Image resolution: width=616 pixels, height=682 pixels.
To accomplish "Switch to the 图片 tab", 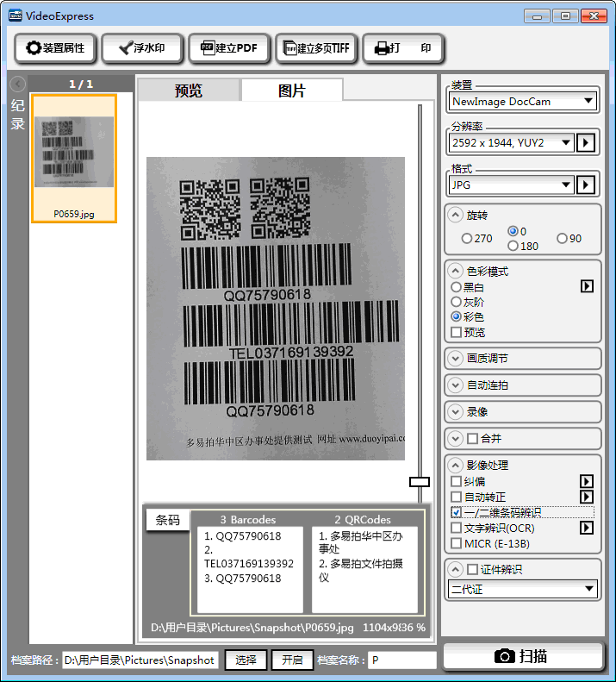I will tap(292, 90).
